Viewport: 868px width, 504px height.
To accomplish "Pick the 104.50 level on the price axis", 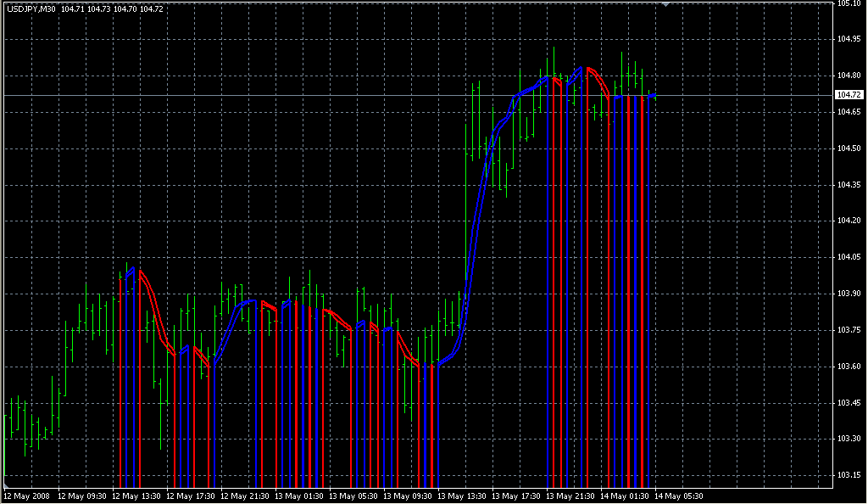I will point(849,148).
